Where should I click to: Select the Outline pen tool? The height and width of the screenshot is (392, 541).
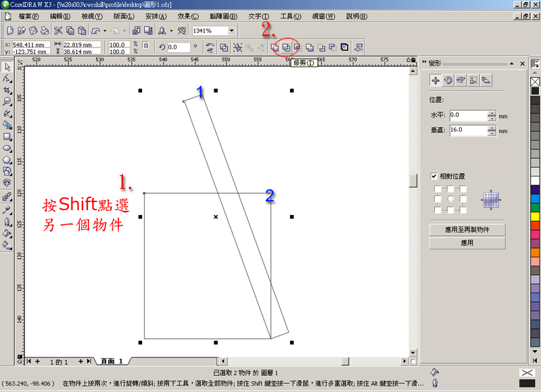click(7, 222)
